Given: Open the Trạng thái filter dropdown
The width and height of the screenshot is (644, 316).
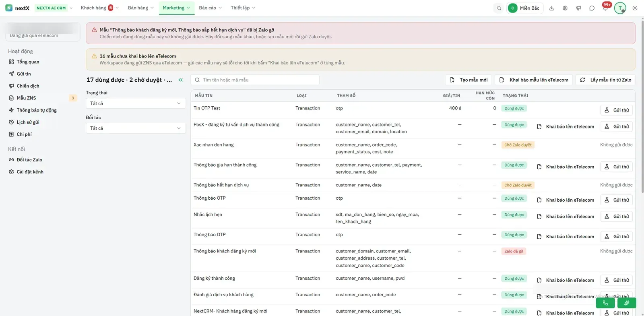Looking at the screenshot, I should [x=136, y=103].
